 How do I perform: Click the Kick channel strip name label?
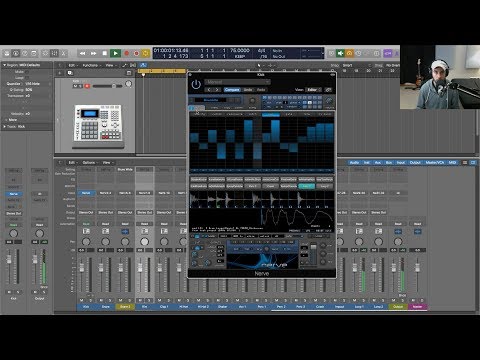click(x=86, y=306)
